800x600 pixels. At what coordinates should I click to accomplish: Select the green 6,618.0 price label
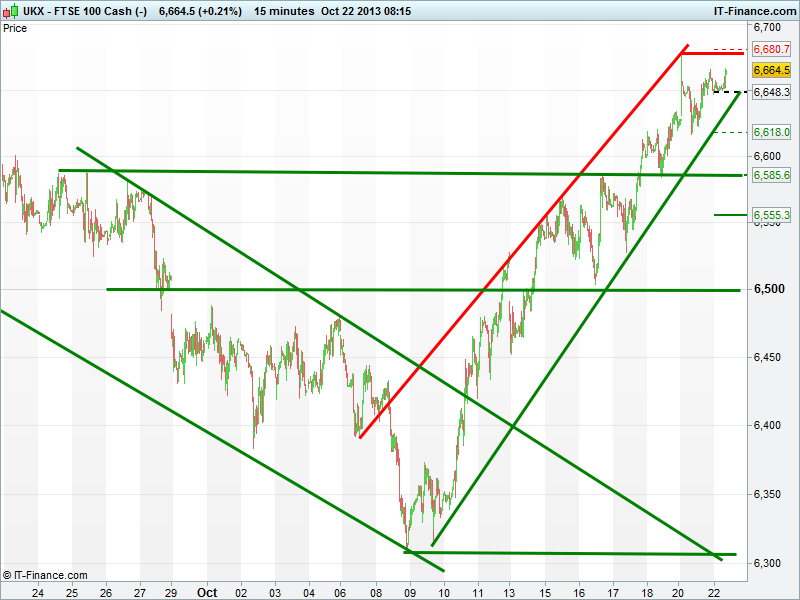[771, 132]
